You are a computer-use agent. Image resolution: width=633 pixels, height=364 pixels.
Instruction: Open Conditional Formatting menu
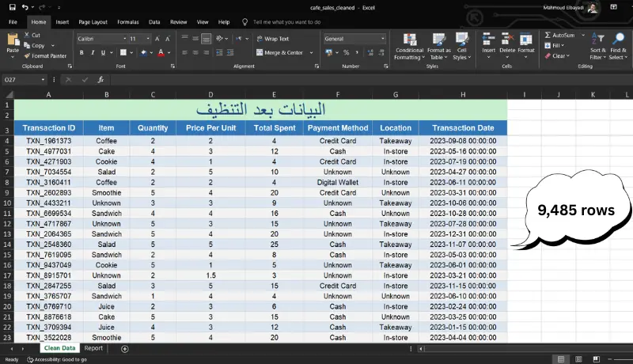coord(409,47)
